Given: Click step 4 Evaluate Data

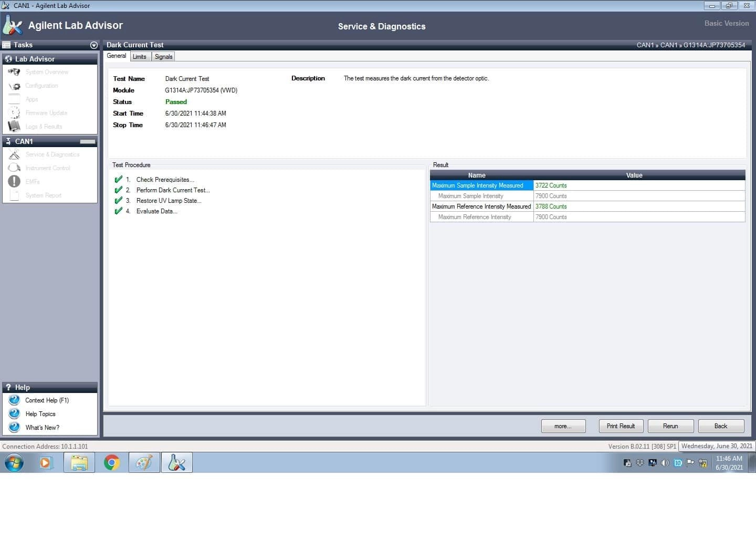Looking at the screenshot, I should point(156,211).
